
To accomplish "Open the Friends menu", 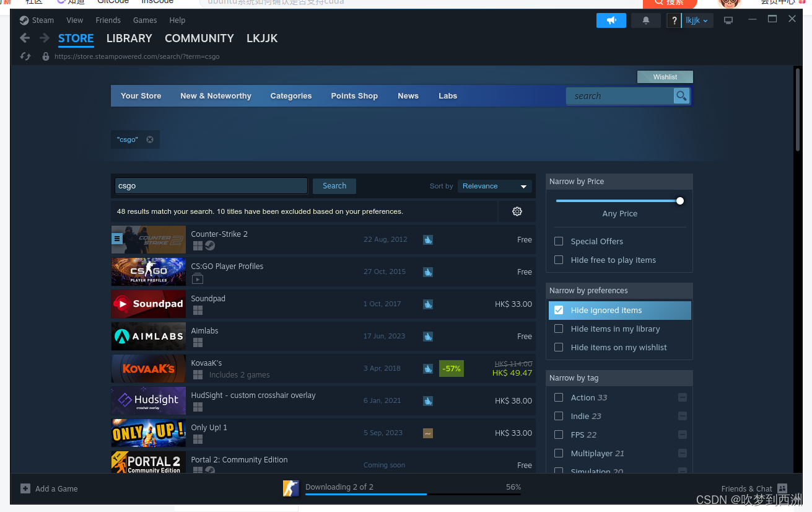I will (x=108, y=20).
